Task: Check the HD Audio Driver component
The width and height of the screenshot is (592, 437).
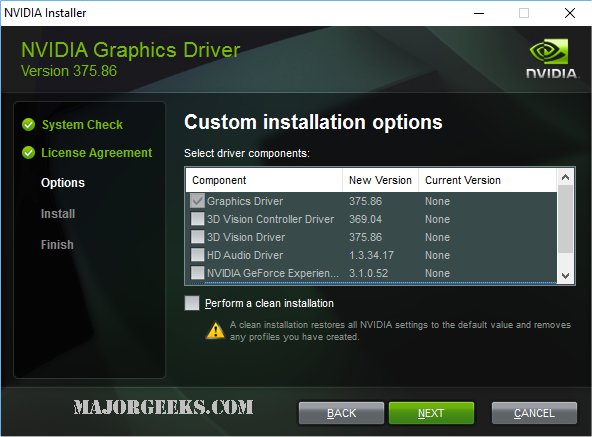Action: pyautogui.click(x=197, y=255)
